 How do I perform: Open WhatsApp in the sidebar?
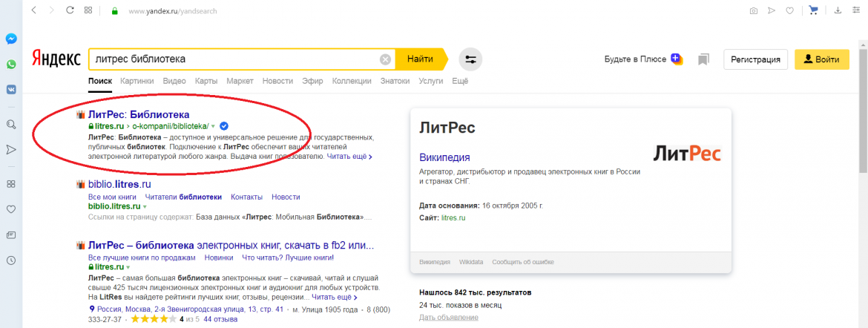(11, 65)
